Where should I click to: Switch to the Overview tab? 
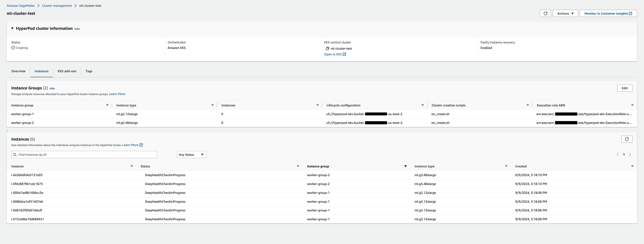(x=18, y=71)
